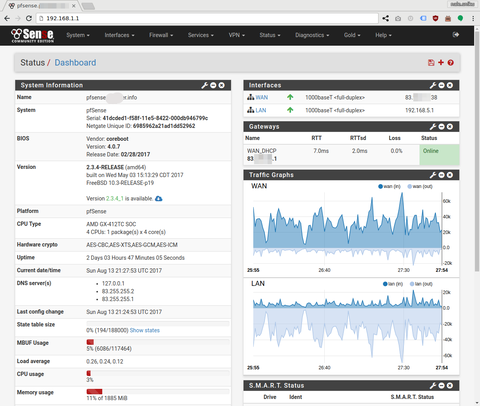The width and height of the screenshot is (480, 406).
Task: Toggle the wan (in) legend series
Action: 389,186
